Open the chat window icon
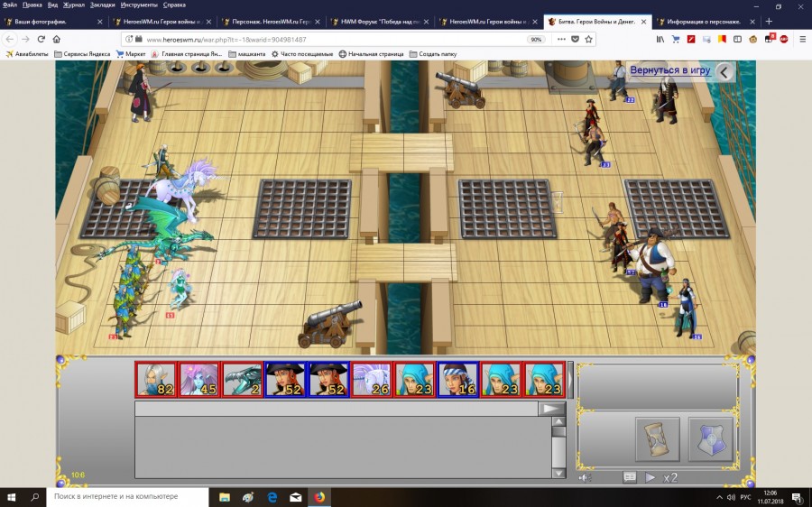This screenshot has width=812, height=507. (630, 477)
